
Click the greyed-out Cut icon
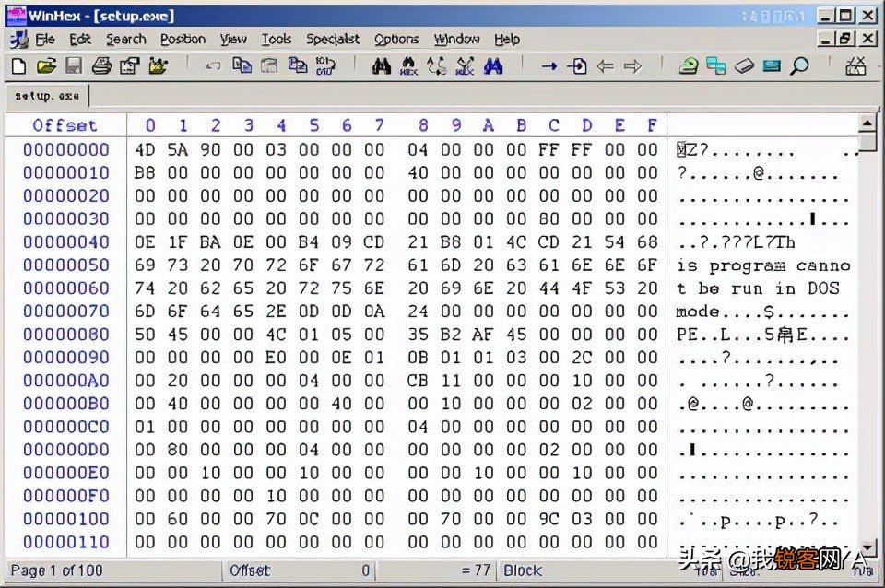pyautogui.click(x=269, y=66)
